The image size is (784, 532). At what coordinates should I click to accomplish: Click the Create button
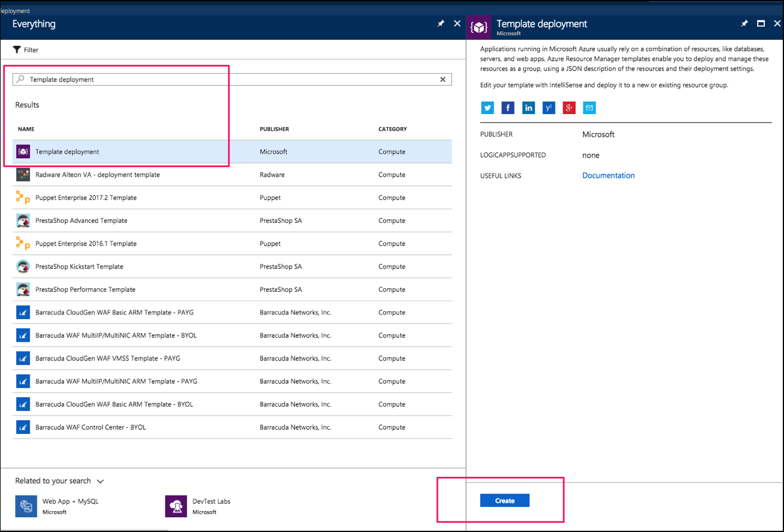[x=504, y=500]
